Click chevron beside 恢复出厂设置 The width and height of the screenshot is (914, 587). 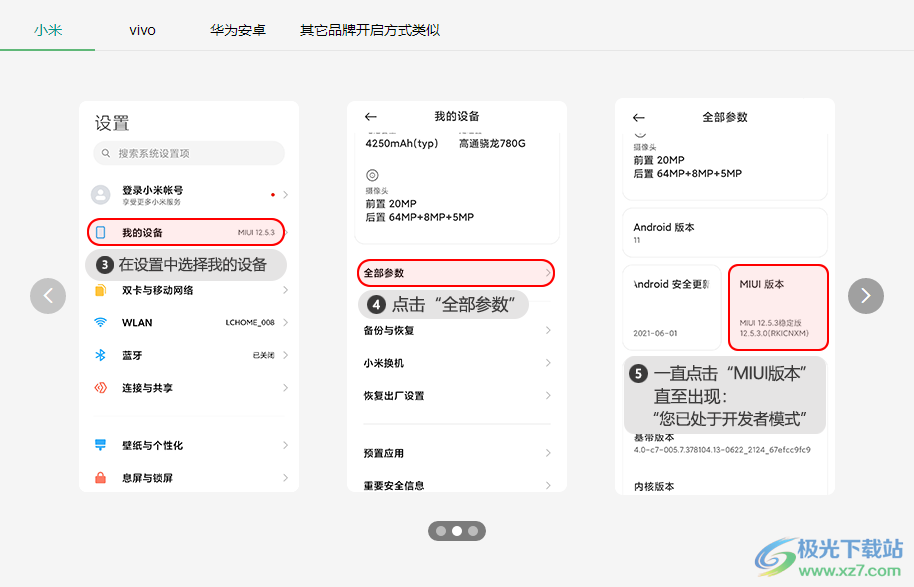point(548,396)
